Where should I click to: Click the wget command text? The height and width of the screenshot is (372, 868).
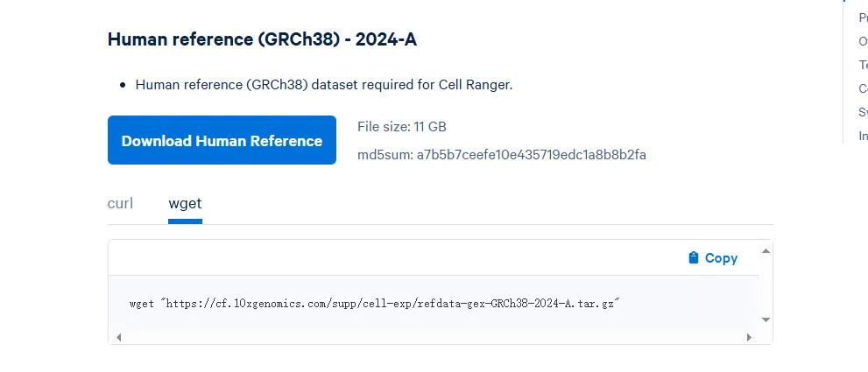375,303
